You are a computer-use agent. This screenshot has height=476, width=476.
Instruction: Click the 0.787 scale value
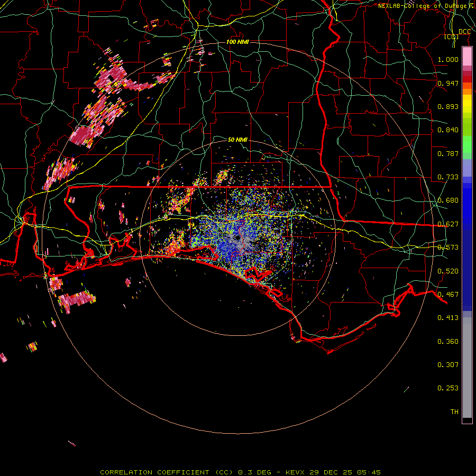pyautogui.click(x=448, y=153)
